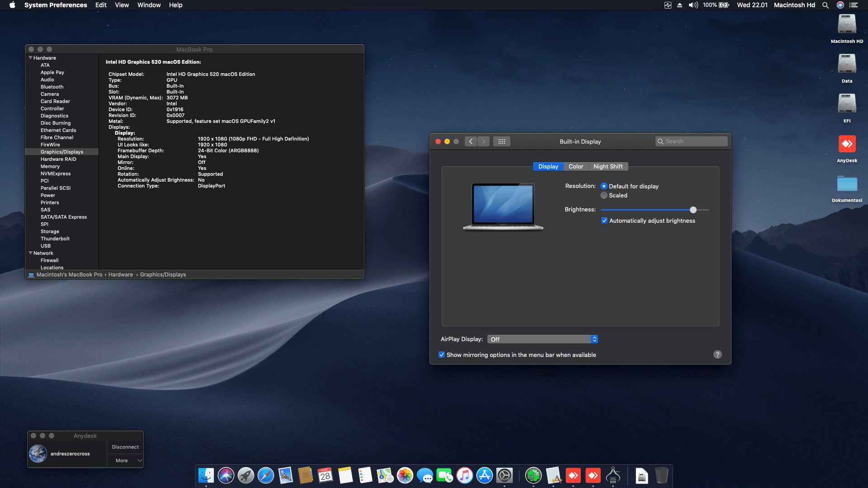
Task: Open Safari from the Dock
Action: [x=266, y=475]
